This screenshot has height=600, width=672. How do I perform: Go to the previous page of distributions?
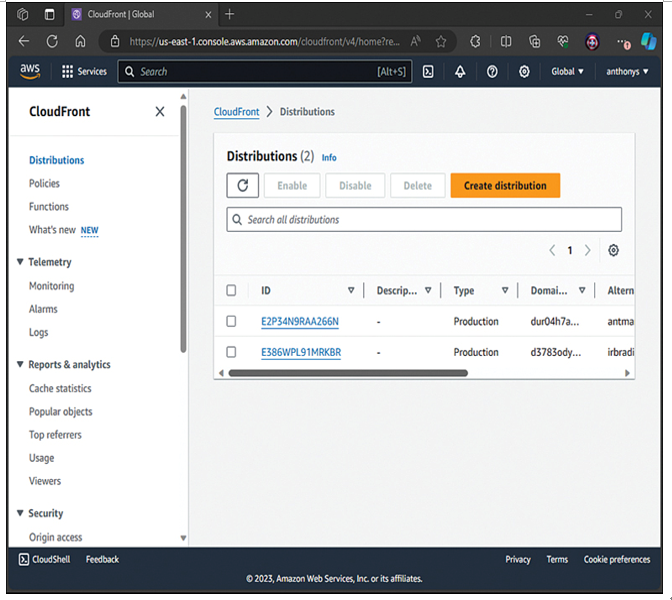point(552,250)
